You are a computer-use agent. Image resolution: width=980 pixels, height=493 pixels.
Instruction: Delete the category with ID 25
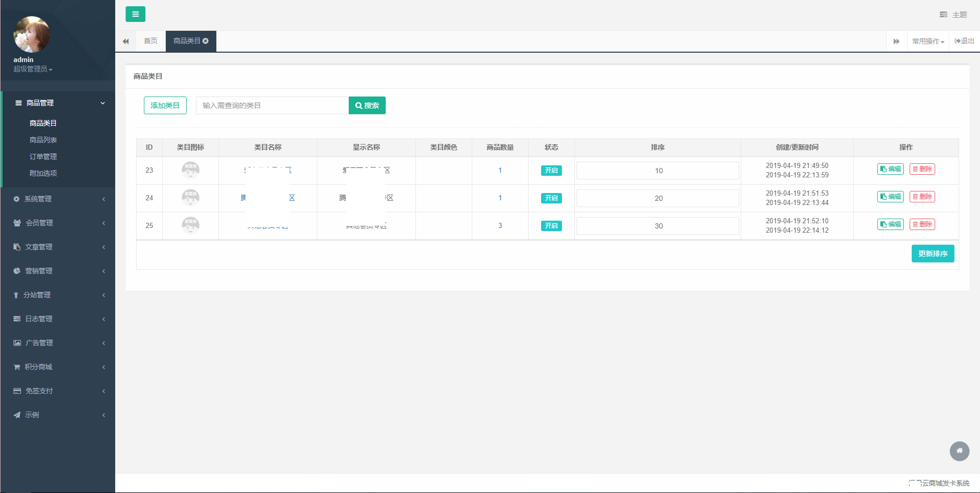(x=922, y=224)
